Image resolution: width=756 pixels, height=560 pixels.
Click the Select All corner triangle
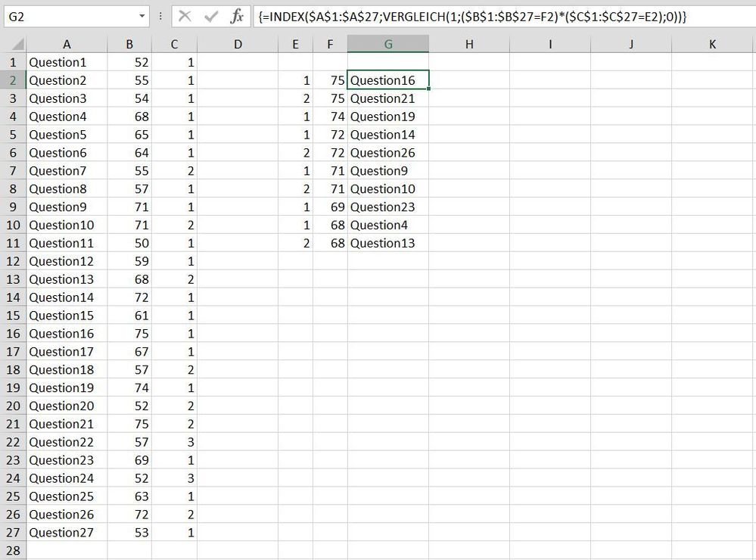point(18,45)
